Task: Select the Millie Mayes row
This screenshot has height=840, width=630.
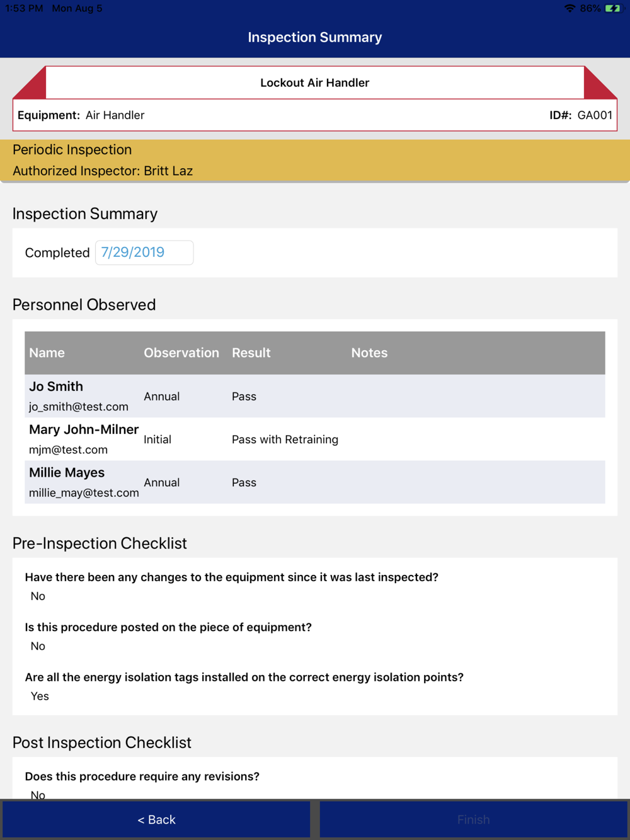Action: (315, 482)
